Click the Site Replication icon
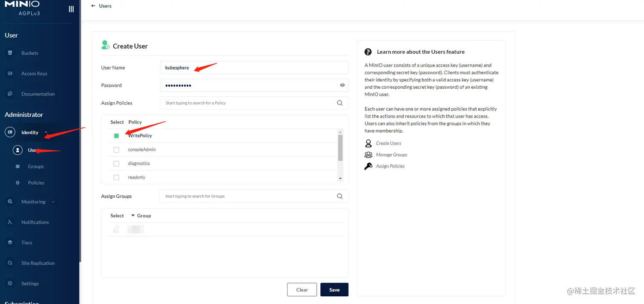The height and width of the screenshot is (304, 644). pos(10,263)
